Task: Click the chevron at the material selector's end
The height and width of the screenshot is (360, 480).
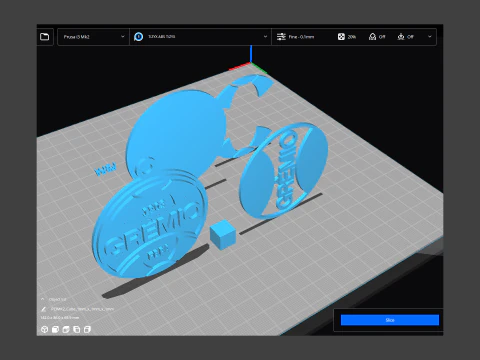Action: [x=265, y=37]
